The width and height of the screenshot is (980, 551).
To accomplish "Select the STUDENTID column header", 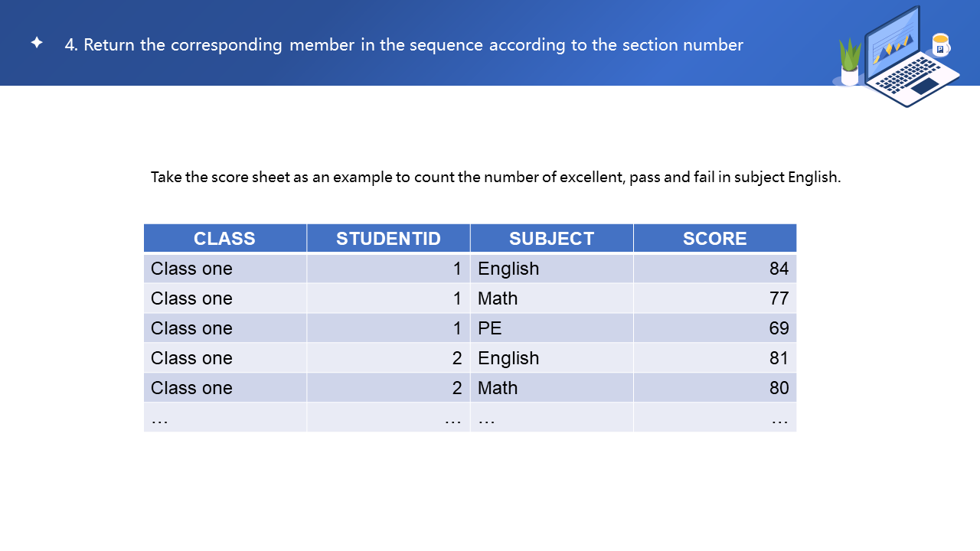I will click(388, 238).
